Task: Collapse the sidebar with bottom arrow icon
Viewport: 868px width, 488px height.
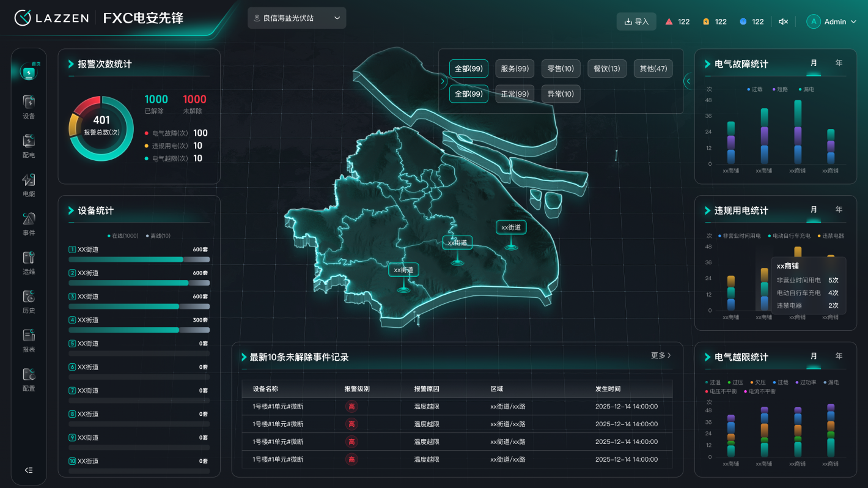Action: click(29, 470)
